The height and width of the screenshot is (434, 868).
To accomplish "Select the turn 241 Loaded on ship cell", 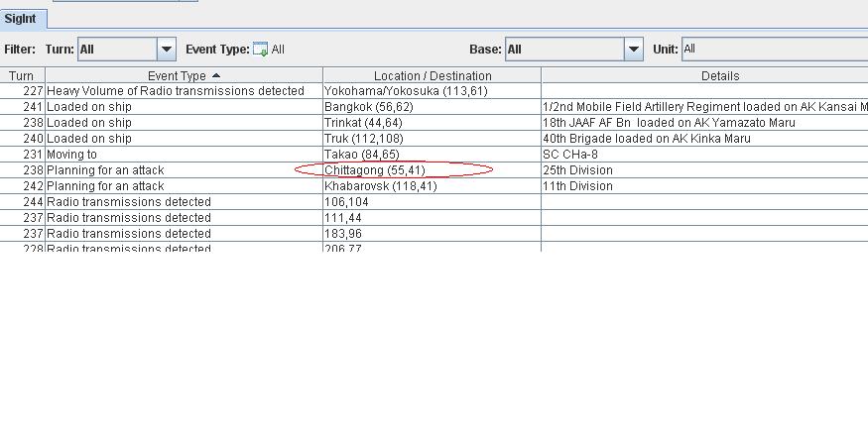I will [184, 107].
